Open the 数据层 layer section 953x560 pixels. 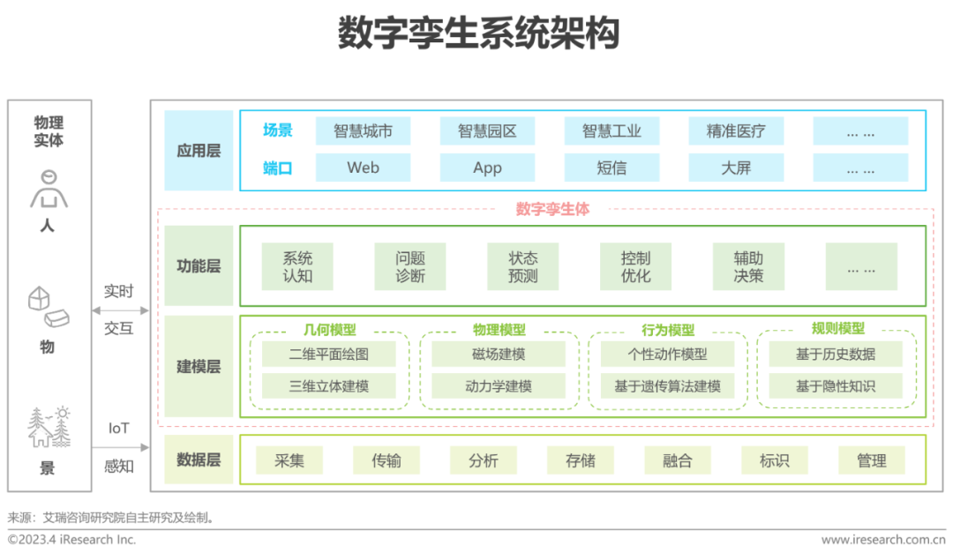(x=198, y=459)
